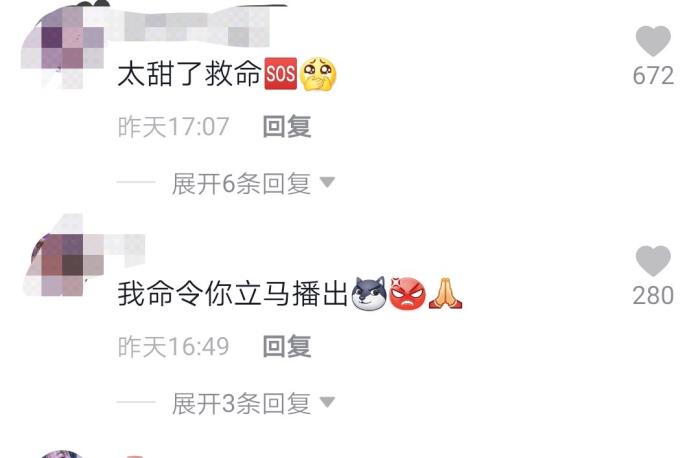Expand 展开6条回复 replies
Screen dimensions: 700x458
point(241,183)
